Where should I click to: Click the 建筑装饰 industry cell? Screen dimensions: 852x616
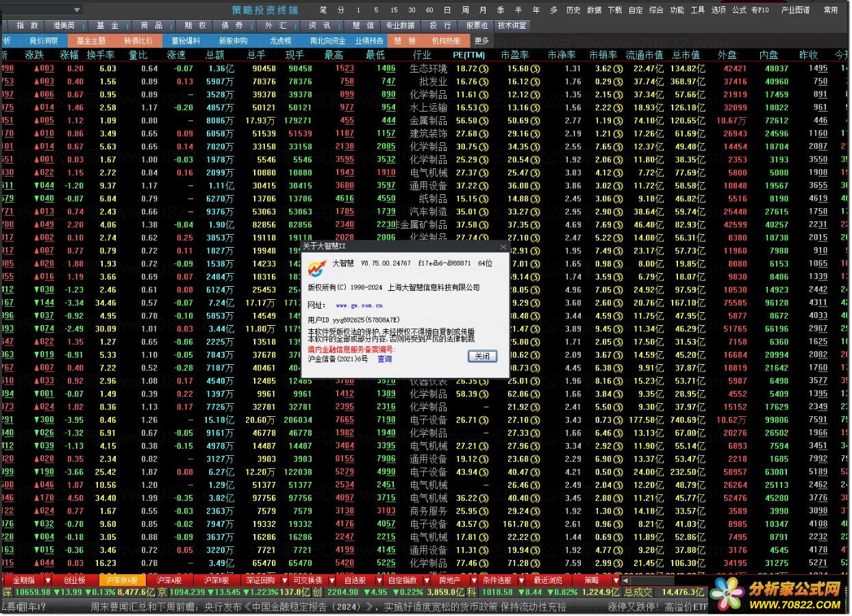[428, 133]
